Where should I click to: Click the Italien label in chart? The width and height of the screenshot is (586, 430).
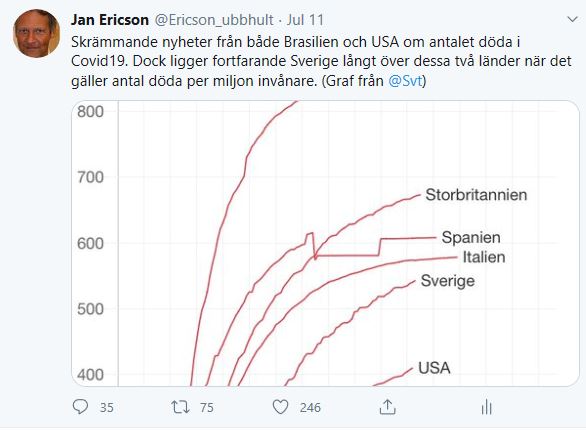point(484,257)
